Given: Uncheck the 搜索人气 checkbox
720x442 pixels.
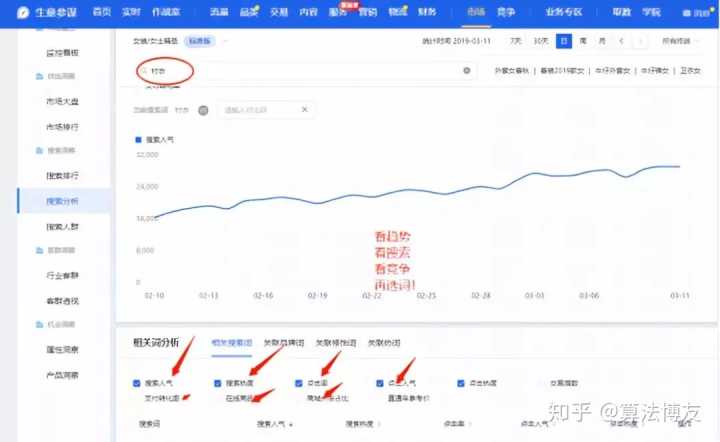Looking at the screenshot, I should 136,383.
